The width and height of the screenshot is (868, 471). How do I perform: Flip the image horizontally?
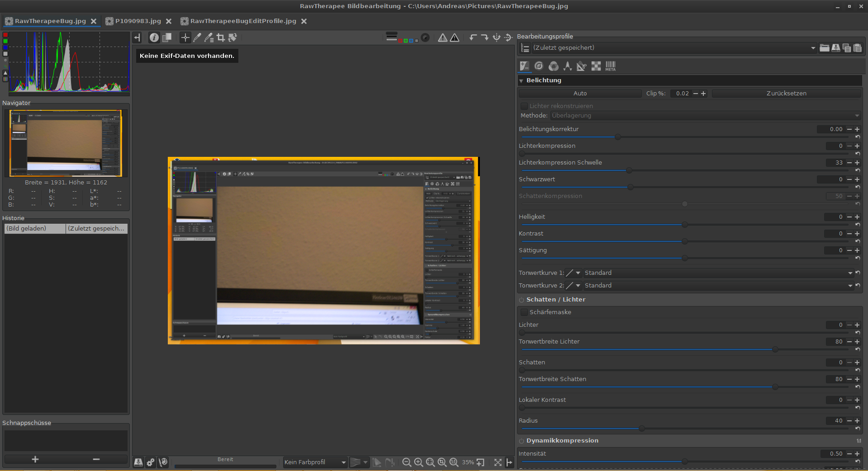497,38
